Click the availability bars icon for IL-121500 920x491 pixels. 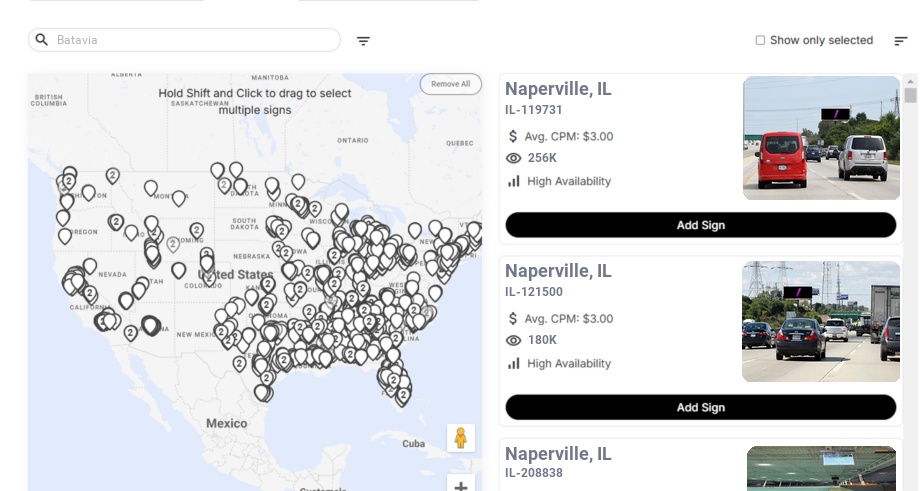(x=514, y=363)
